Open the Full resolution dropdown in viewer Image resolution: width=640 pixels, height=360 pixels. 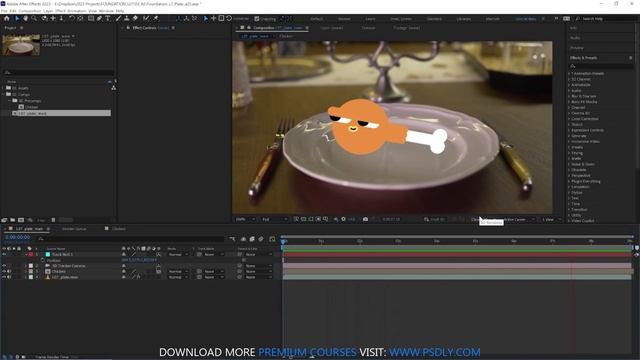click(x=274, y=219)
